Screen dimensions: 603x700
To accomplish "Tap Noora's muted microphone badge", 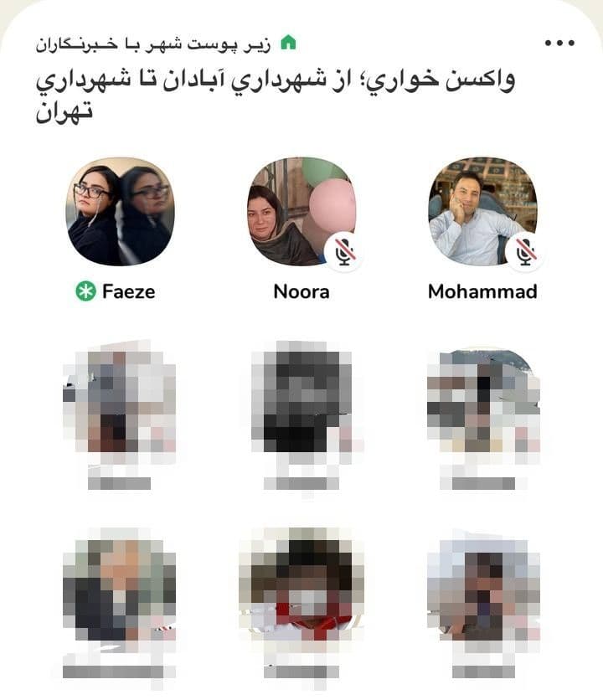I will (x=344, y=252).
